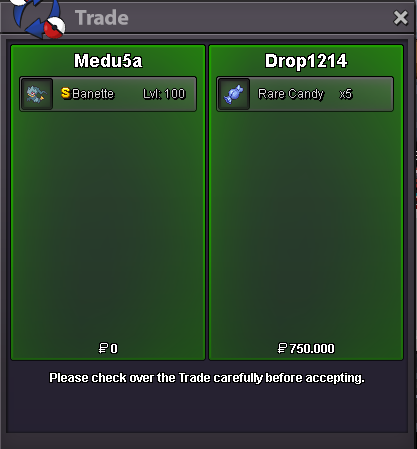Click the Banette name text
The image size is (417, 449).
point(93,94)
